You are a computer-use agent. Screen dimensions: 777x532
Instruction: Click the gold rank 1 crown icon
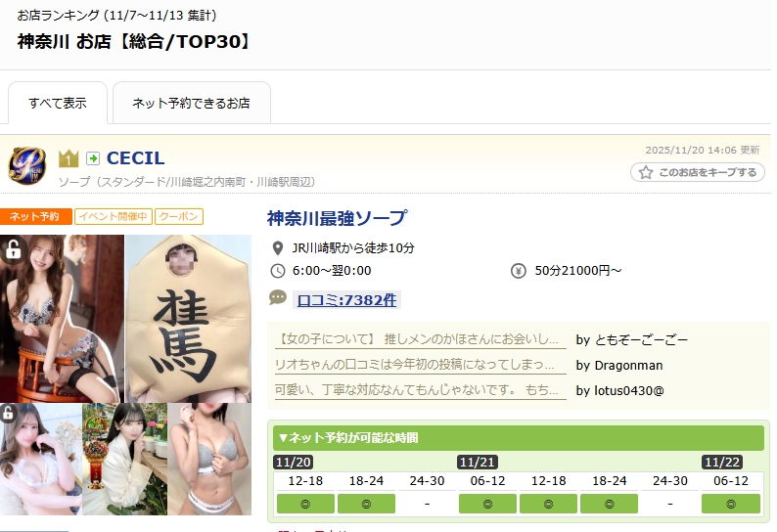[x=69, y=158]
